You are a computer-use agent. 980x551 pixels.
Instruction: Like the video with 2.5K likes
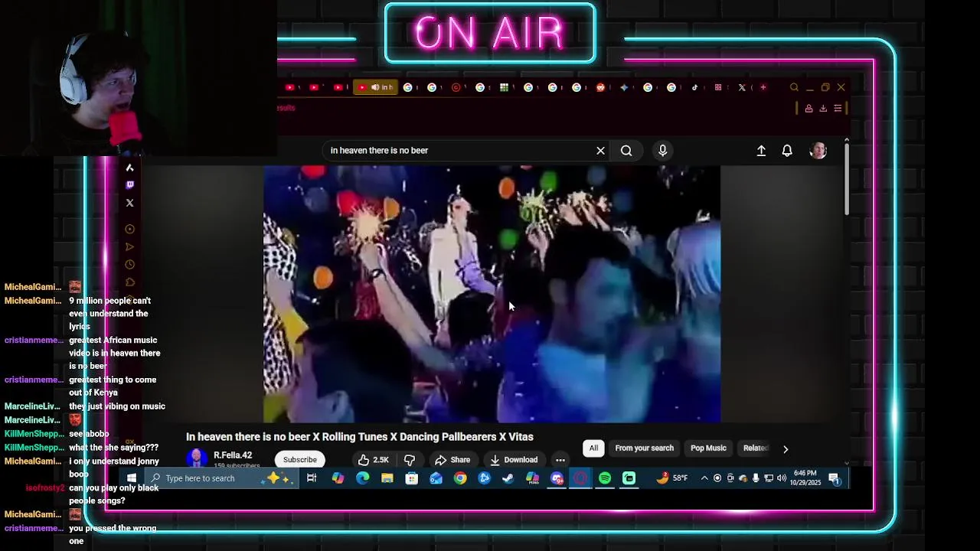point(374,460)
